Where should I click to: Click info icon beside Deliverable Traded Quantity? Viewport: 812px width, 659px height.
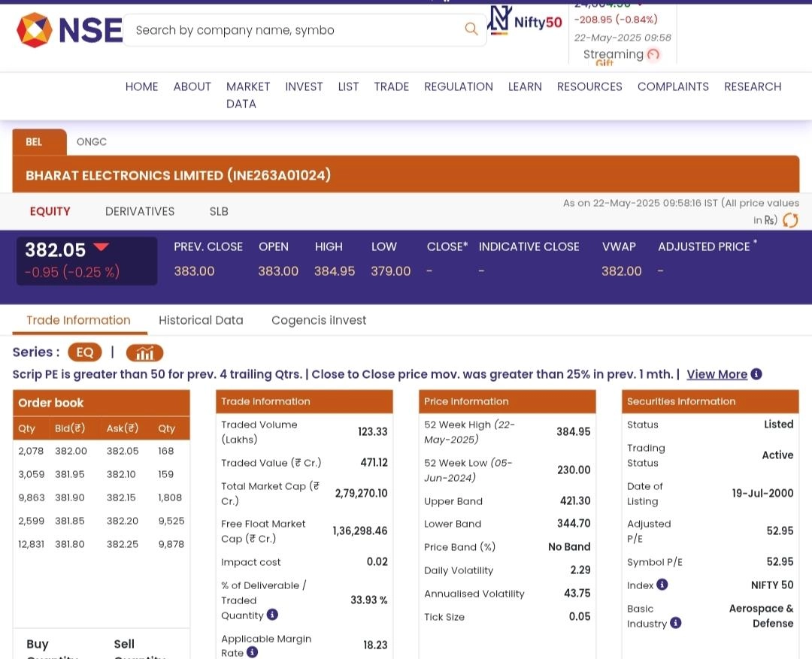click(x=272, y=615)
